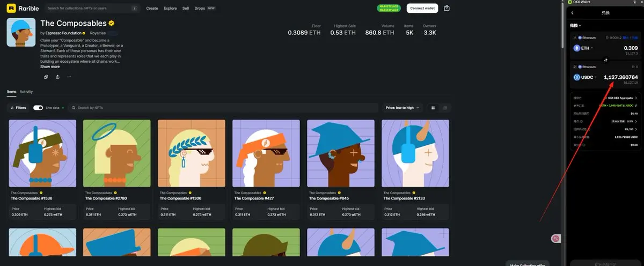Screen dimensions: 644x266
Task: Click the swap direction icon between ETH and USDC
Action: 605,60
